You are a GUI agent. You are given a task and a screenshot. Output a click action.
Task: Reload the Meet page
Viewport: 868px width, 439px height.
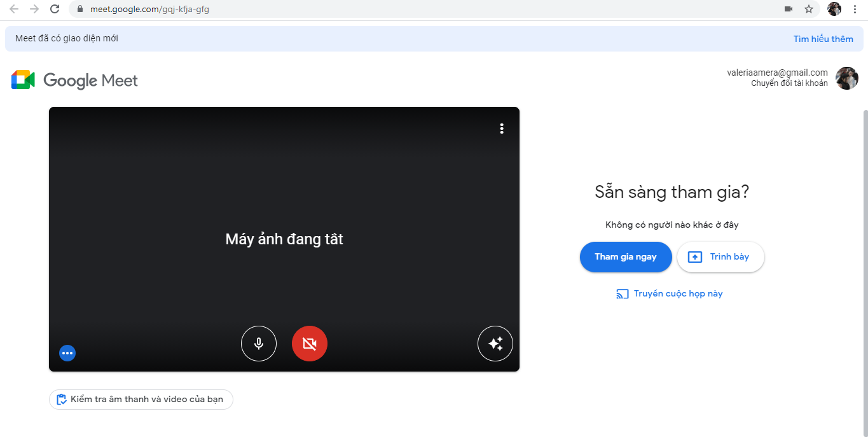pos(55,9)
